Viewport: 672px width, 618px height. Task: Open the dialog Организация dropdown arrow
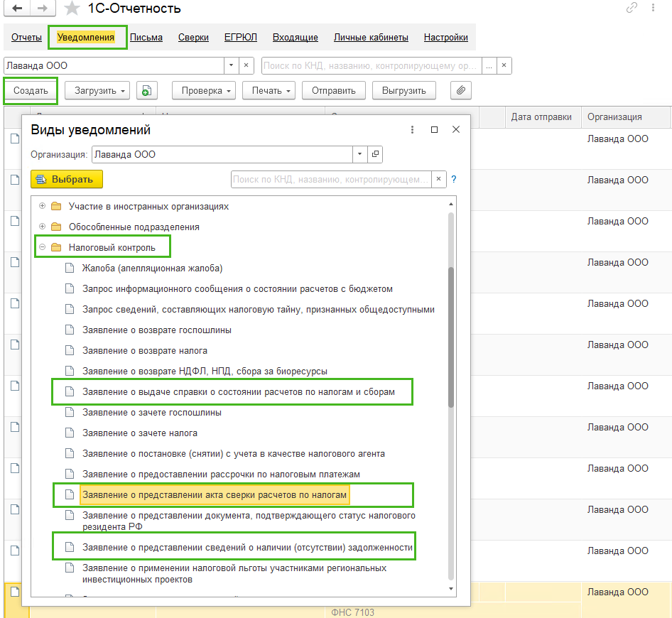click(360, 154)
